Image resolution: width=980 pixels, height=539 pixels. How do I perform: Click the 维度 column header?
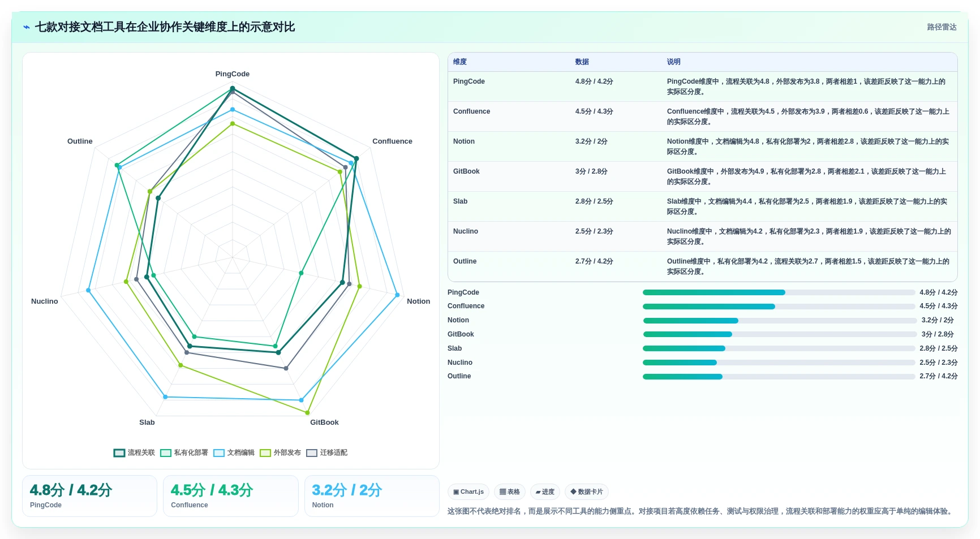point(460,62)
